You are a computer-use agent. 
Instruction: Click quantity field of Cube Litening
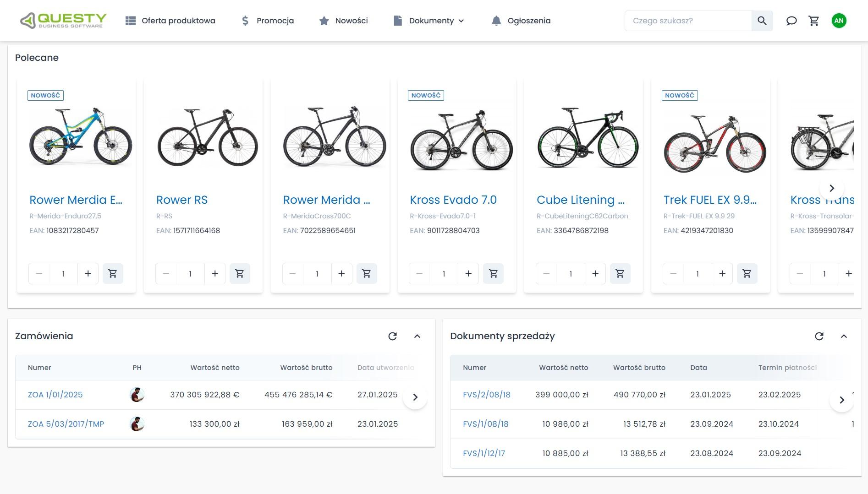pyautogui.click(x=571, y=274)
